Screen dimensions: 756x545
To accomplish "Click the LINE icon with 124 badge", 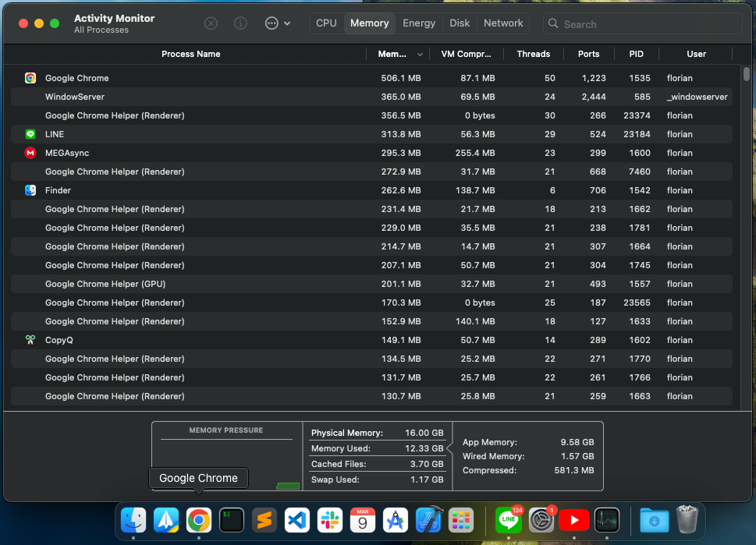I will click(x=509, y=519).
